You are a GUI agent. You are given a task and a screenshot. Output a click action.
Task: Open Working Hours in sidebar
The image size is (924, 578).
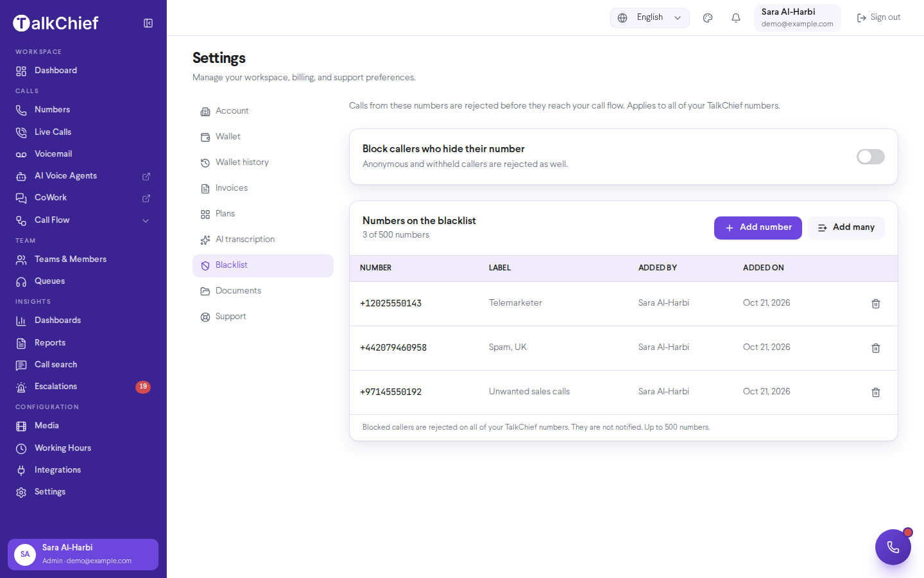83,448
